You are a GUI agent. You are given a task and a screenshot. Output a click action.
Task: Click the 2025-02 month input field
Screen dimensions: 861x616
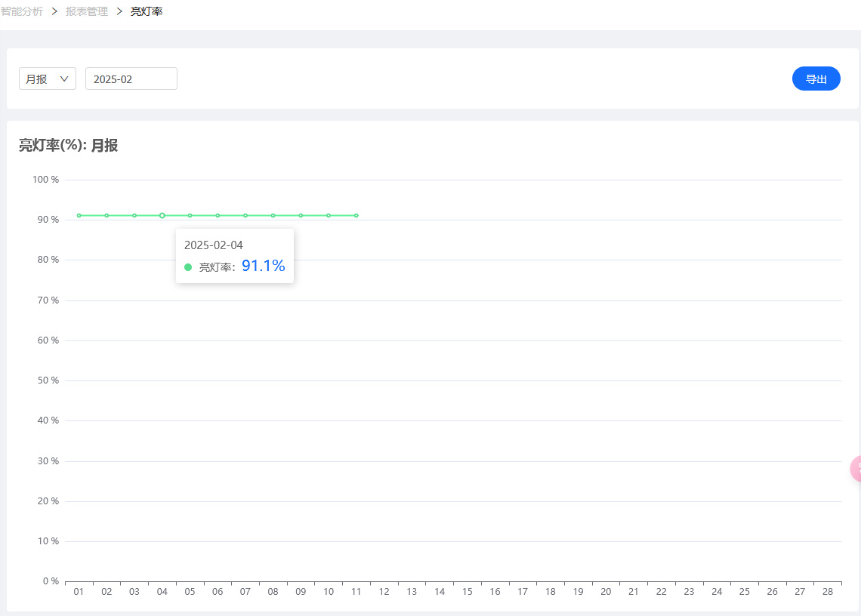tap(131, 79)
